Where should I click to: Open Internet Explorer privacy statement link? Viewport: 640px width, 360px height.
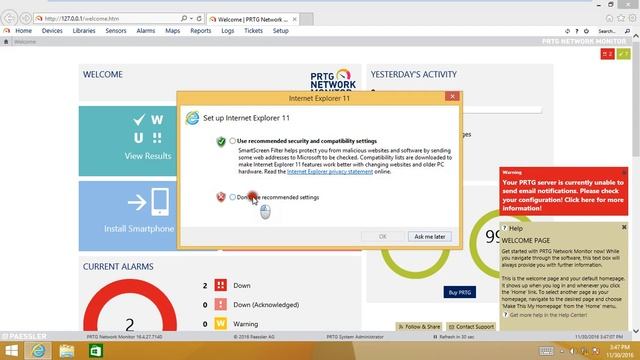pyautogui.click(x=330, y=171)
